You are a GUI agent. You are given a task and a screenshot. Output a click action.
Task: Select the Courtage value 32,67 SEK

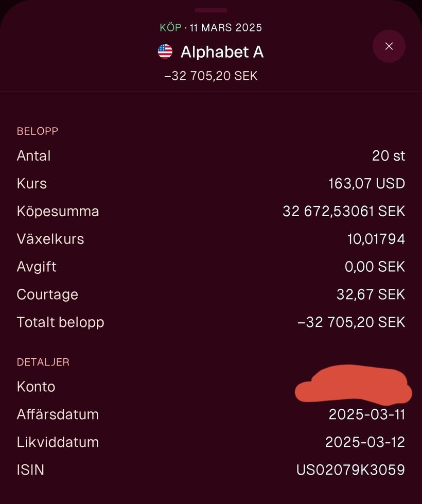coord(371,294)
